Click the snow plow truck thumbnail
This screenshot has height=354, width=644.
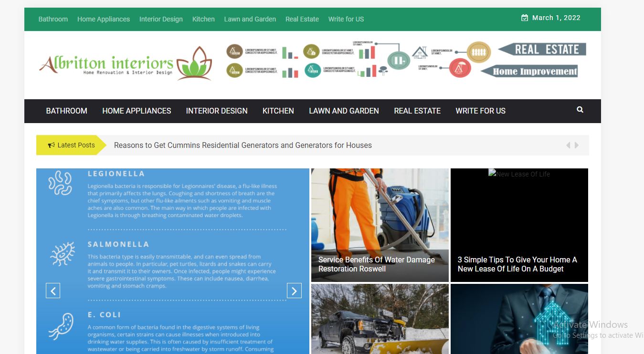(380, 319)
